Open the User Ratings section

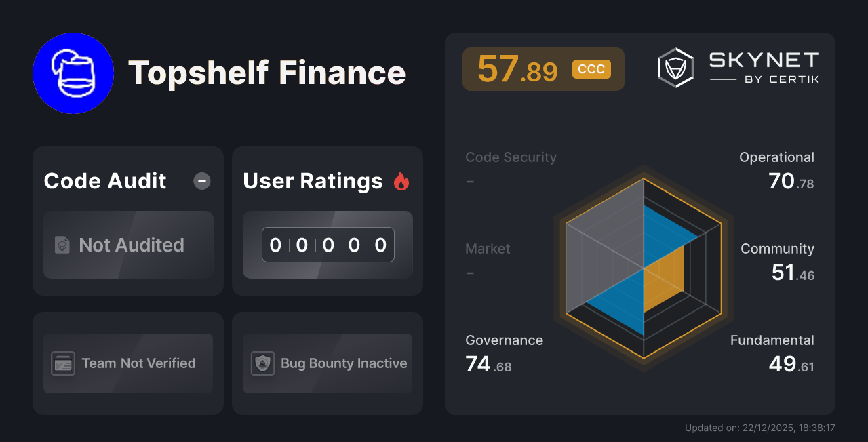pos(313,181)
